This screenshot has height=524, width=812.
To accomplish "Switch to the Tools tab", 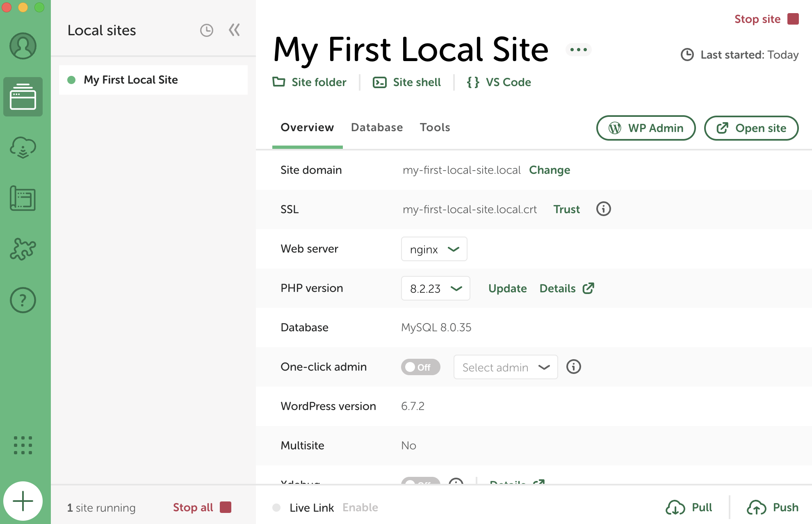I will tap(435, 128).
